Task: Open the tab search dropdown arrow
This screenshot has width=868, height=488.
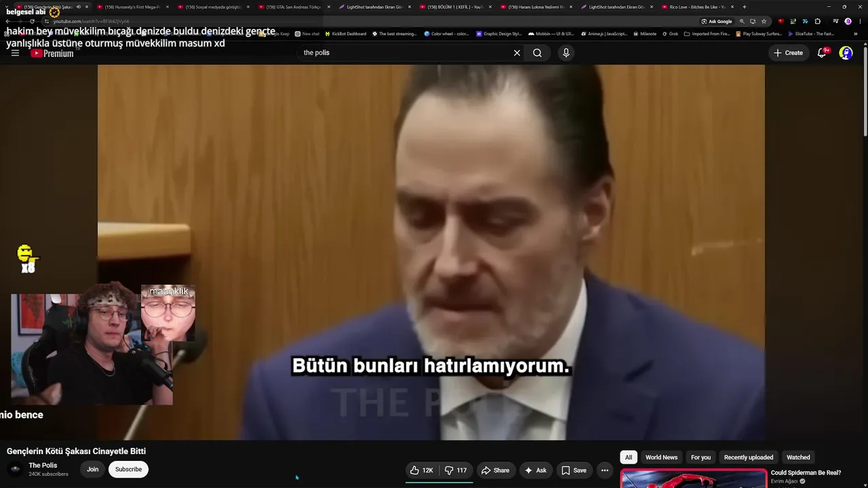Action: [7, 7]
